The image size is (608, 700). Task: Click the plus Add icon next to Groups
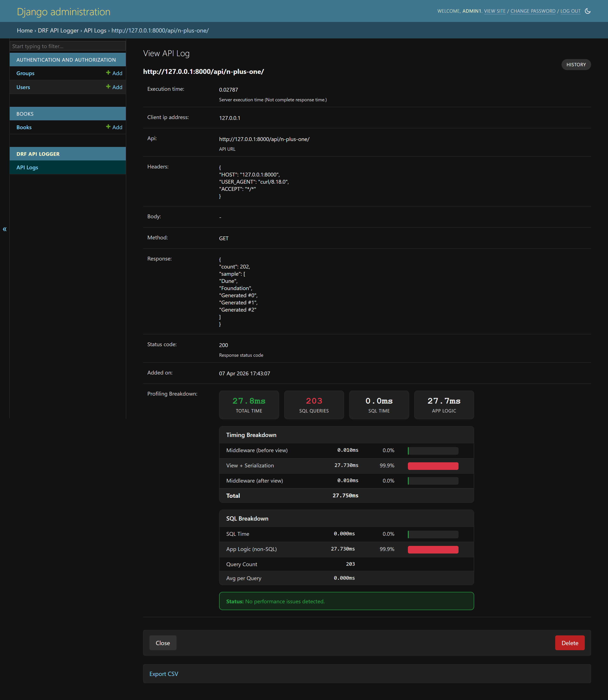pos(114,73)
